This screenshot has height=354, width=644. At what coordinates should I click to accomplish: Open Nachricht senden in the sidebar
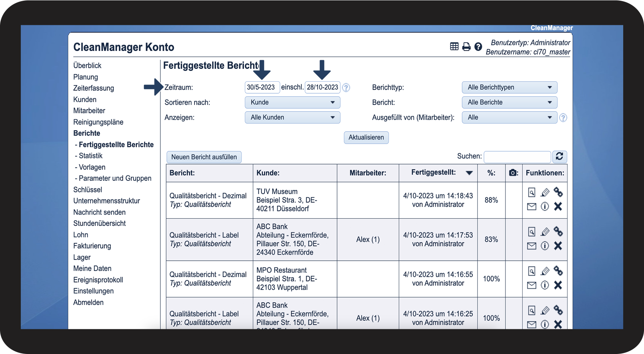click(99, 212)
